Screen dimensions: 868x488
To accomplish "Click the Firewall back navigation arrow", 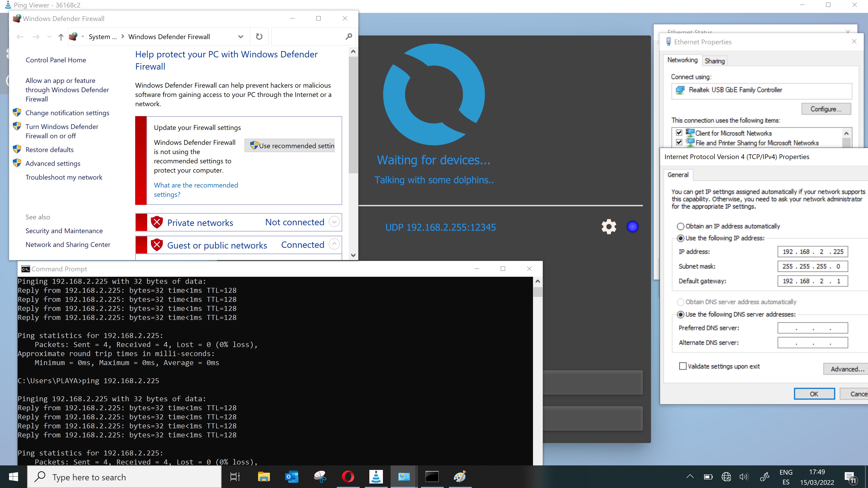I will (20, 37).
